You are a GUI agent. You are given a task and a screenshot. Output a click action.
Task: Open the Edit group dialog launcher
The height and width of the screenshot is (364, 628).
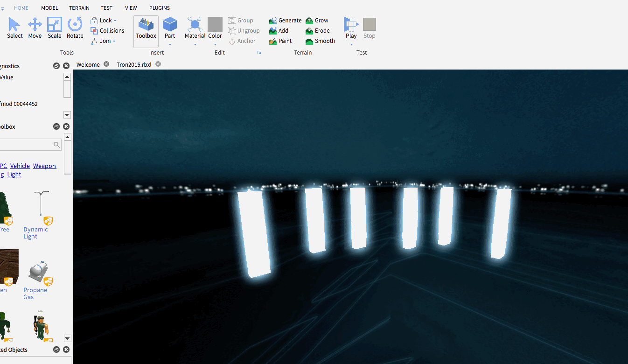[x=259, y=53]
